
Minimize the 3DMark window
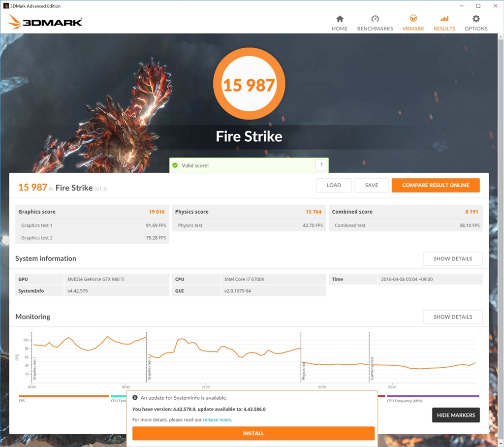tap(462, 6)
